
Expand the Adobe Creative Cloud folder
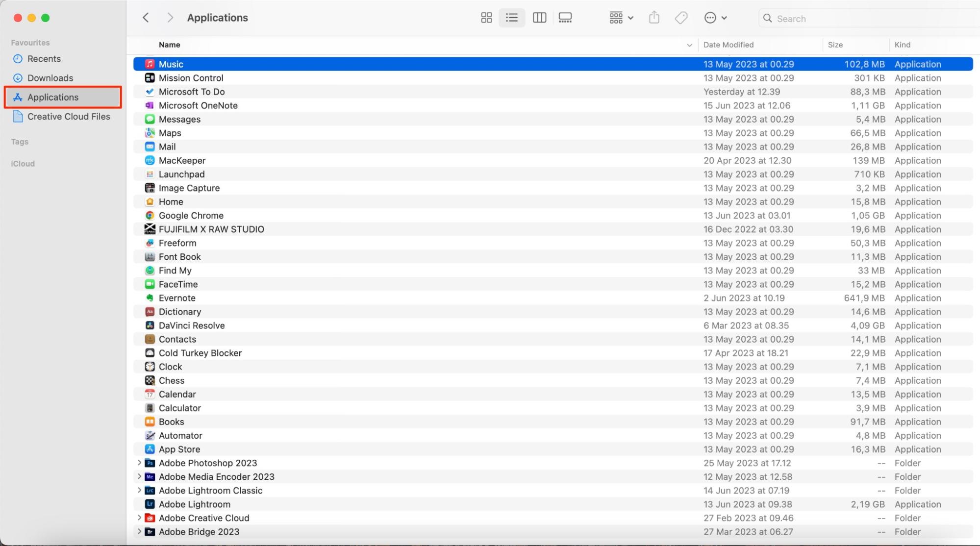click(x=139, y=518)
